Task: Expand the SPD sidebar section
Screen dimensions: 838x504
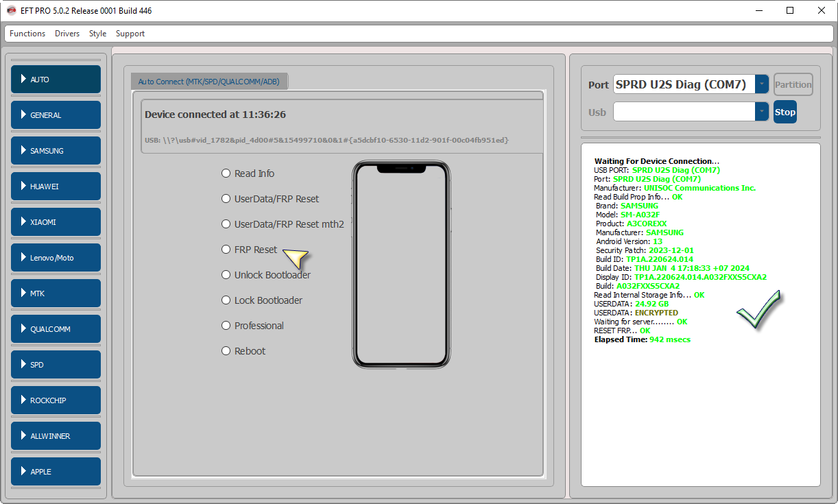Action: pyautogui.click(x=56, y=365)
